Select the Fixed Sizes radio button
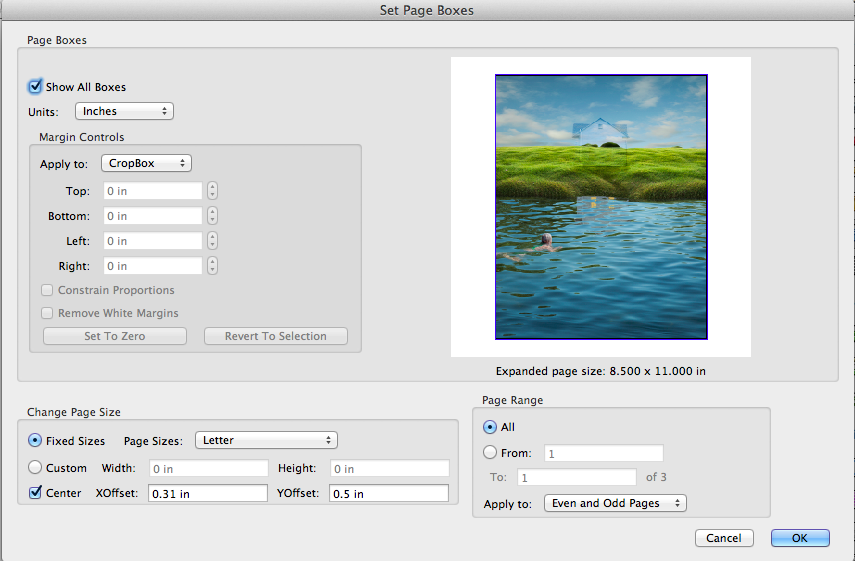The width and height of the screenshot is (855, 561). coord(35,441)
